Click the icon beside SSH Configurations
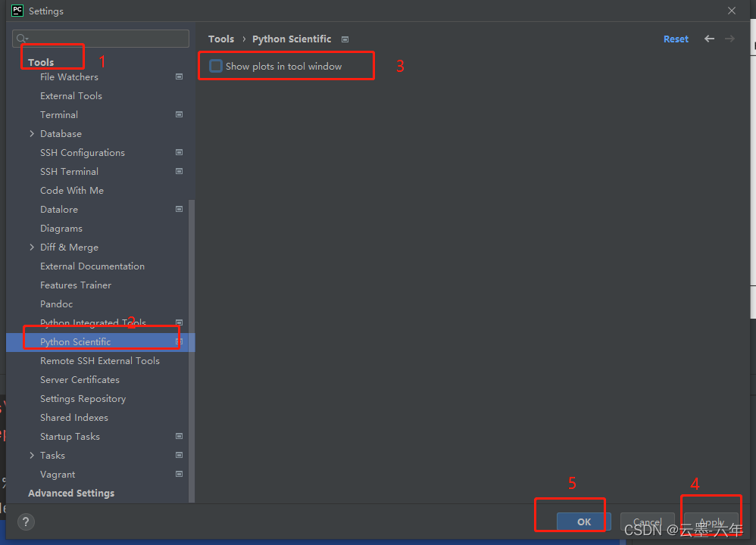The width and height of the screenshot is (756, 545). pos(179,152)
